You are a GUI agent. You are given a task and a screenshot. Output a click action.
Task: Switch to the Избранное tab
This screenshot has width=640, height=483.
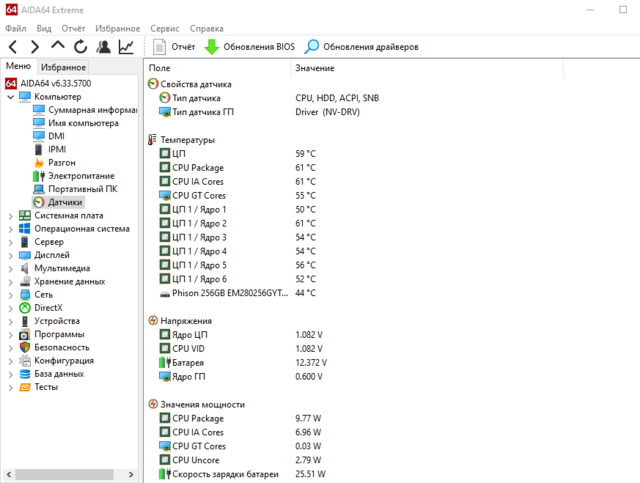click(x=63, y=67)
